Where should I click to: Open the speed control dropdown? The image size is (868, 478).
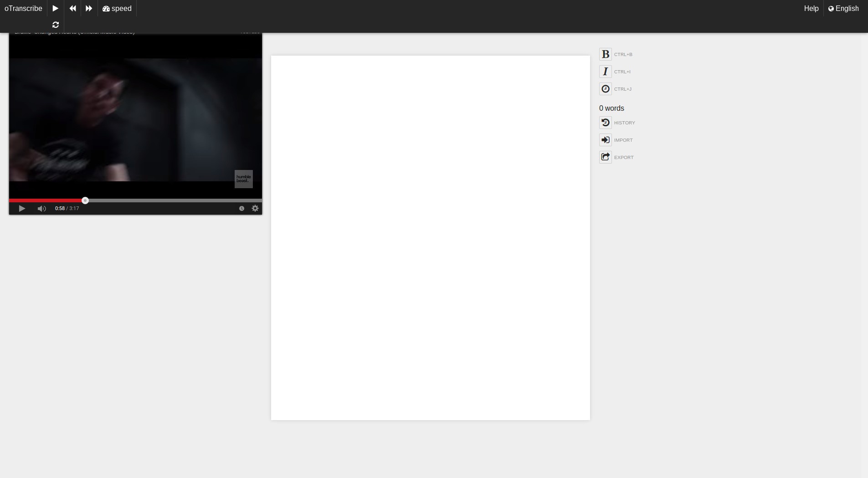pos(117,8)
